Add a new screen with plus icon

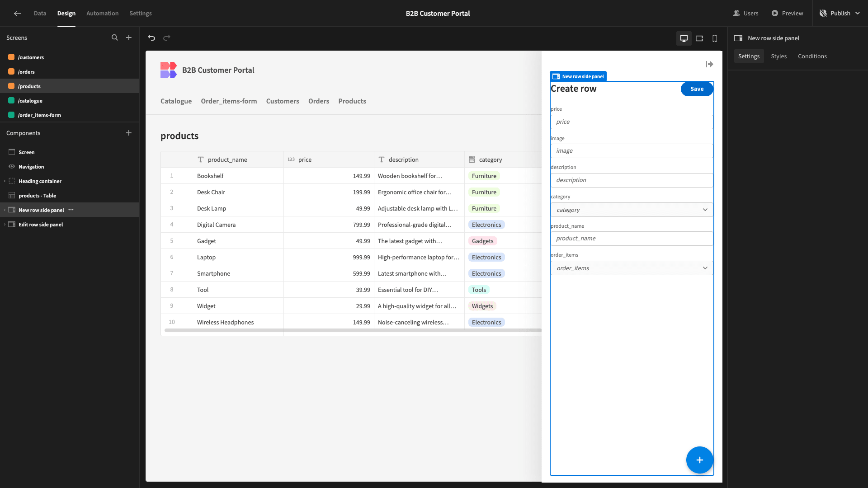[x=129, y=38]
